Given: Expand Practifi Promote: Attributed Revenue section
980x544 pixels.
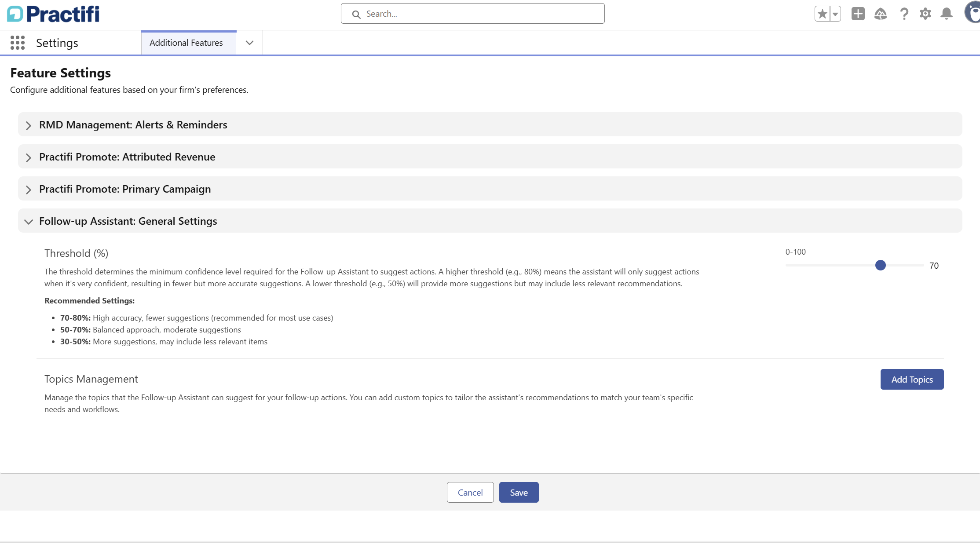Looking at the screenshot, I should (x=490, y=157).
